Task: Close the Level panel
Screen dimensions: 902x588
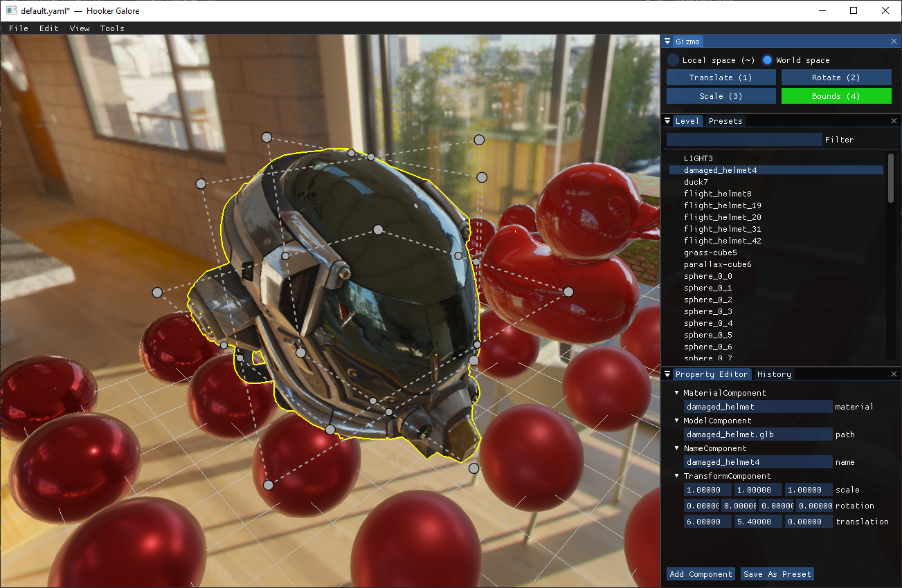Action: tap(894, 121)
